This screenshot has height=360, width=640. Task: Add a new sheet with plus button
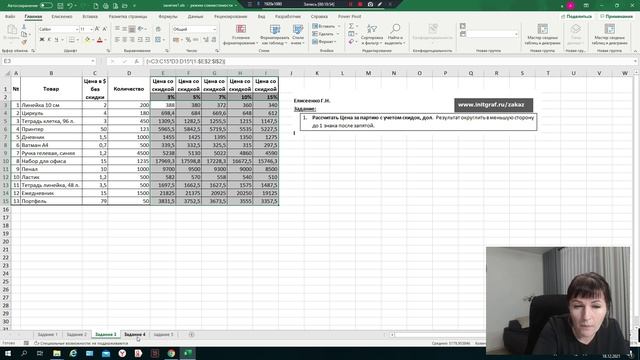pyautogui.click(x=191, y=334)
